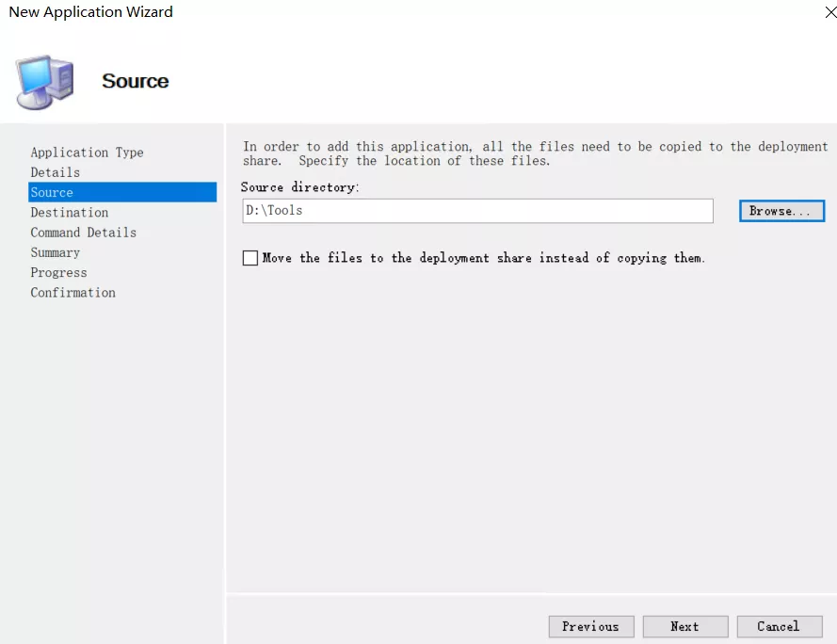This screenshot has width=837, height=644.
Task: Jump to the Destination step
Action: pyautogui.click(x=70, y=213)
